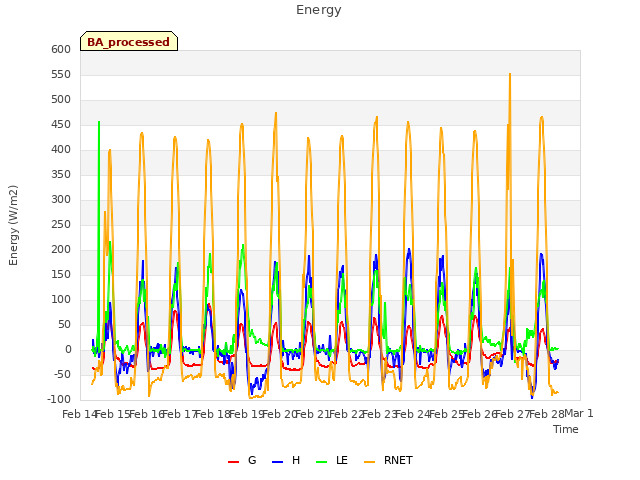This screenshot has width=640, height=480.
Task: Click the BA_processed annotation box
Action: pyautogui.click(x=129, y=41)
